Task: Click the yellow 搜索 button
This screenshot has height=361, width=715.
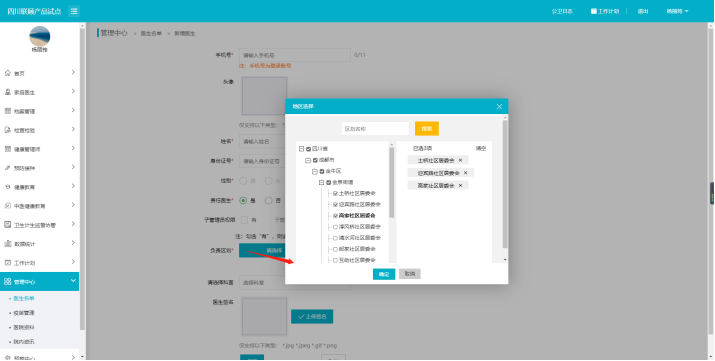Action: point(427,129)
